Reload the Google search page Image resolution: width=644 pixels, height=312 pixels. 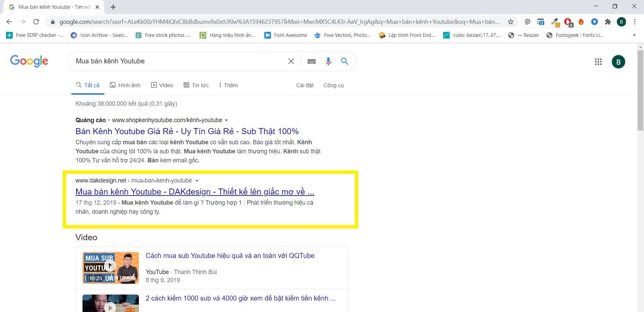(x=36, y=22)
